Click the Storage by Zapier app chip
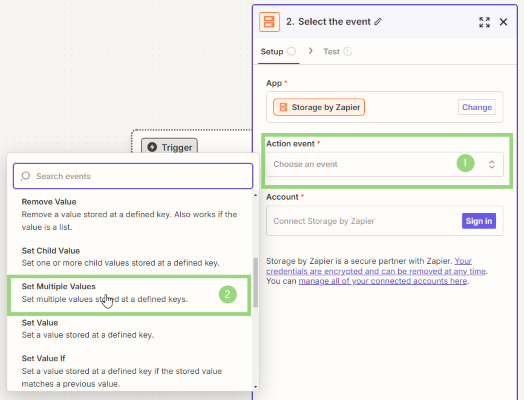This screenshot has height=400, width=524. pos(319,107)
